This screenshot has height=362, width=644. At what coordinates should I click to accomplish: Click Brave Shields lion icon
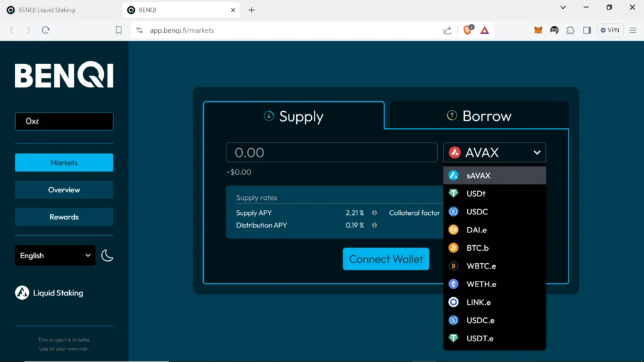pyautogui.click(x=468, y=30)
